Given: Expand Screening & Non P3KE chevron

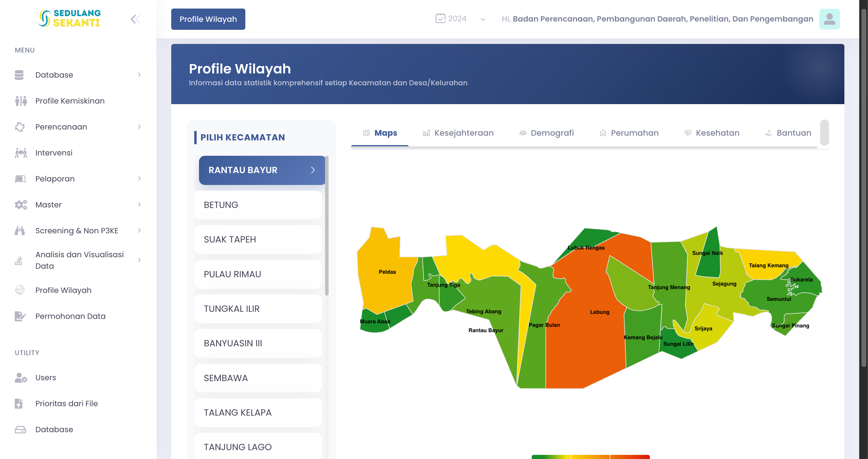Looking at the screenshot, I should pos(139,230).
